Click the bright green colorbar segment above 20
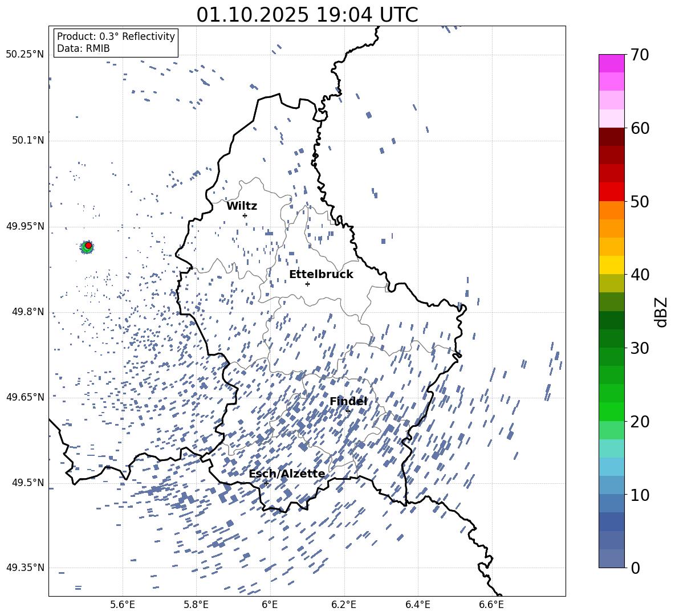The image size is (675, 616). click(x=611, y=411)
